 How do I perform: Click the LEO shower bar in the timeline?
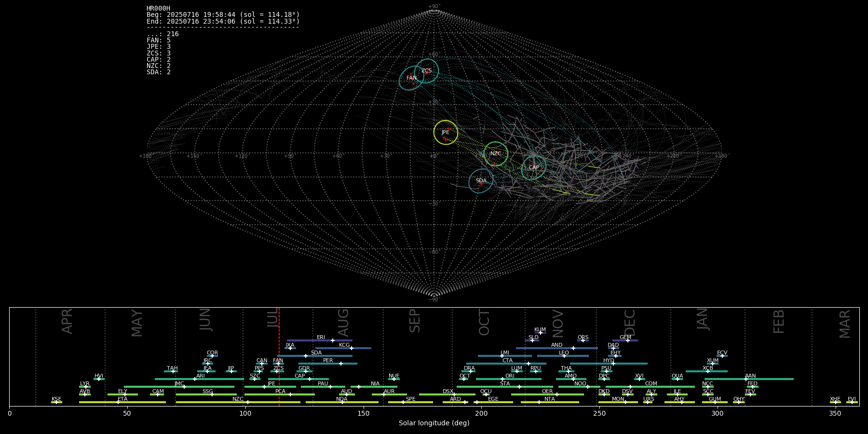coord(563,356)
